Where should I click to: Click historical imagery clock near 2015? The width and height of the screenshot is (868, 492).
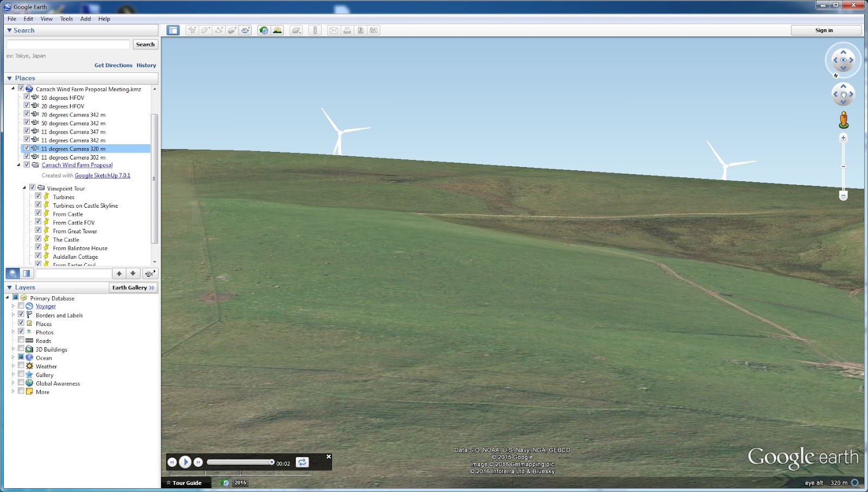(225, 483)
